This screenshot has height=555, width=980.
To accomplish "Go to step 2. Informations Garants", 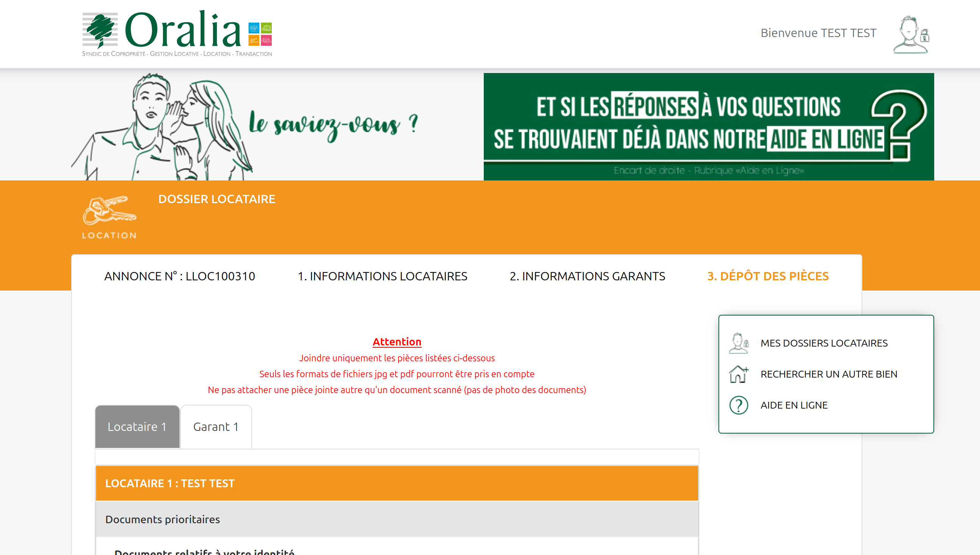I will (587, 276).
